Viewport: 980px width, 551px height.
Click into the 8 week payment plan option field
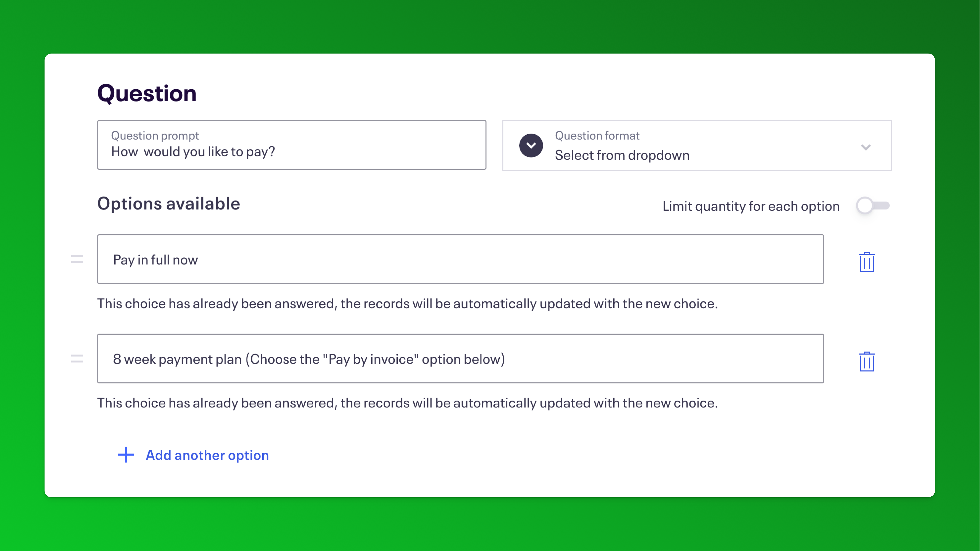(x=461, y=358)
